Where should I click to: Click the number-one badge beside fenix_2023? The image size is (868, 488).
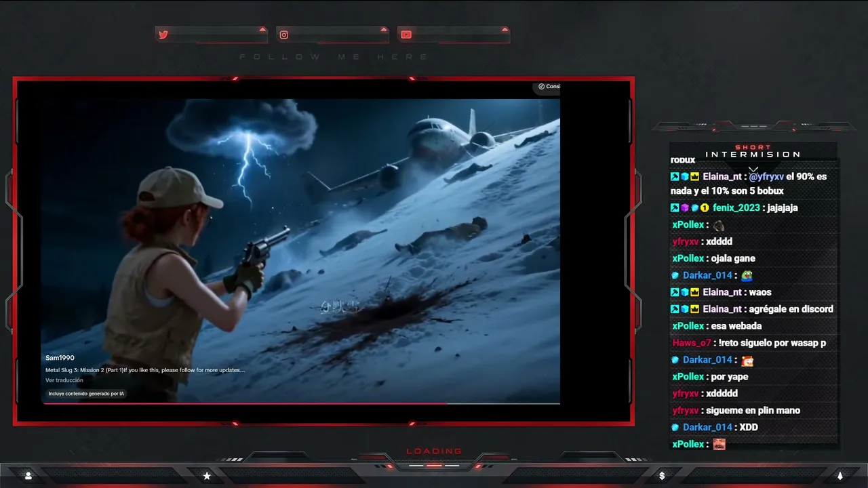coord(705,208)
